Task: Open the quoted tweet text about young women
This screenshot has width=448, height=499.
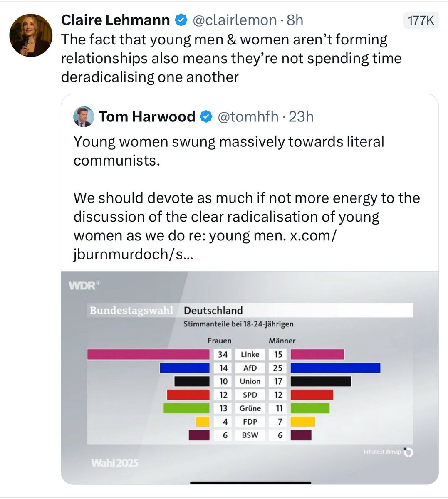Action: tap(229, 151)
